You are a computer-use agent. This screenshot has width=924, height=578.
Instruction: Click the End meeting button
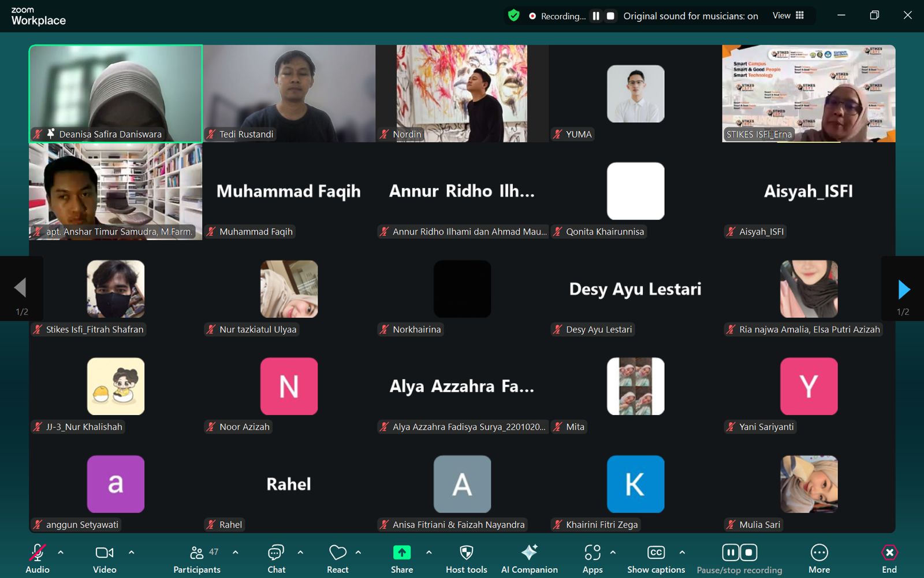tap(889, 559)
